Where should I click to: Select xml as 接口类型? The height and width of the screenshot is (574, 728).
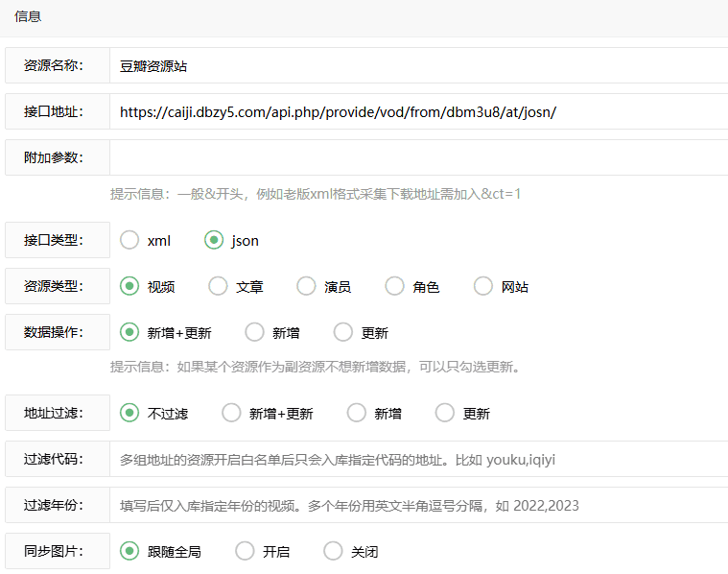(129, 241)
